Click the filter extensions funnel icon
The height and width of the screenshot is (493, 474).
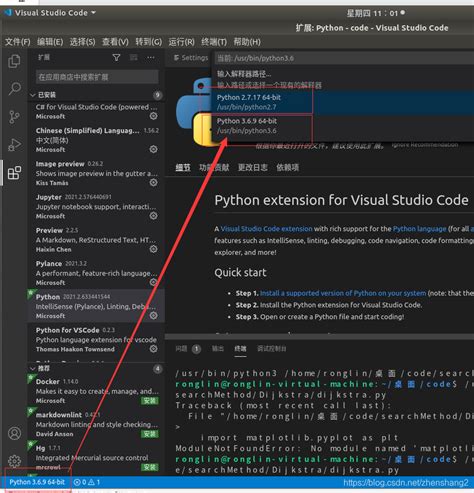(116, 58)
